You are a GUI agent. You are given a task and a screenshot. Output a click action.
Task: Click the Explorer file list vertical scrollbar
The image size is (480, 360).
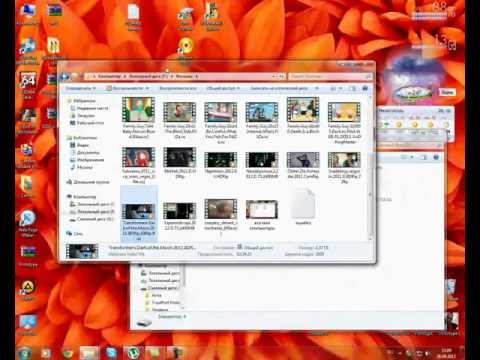[x=370, y=168]
